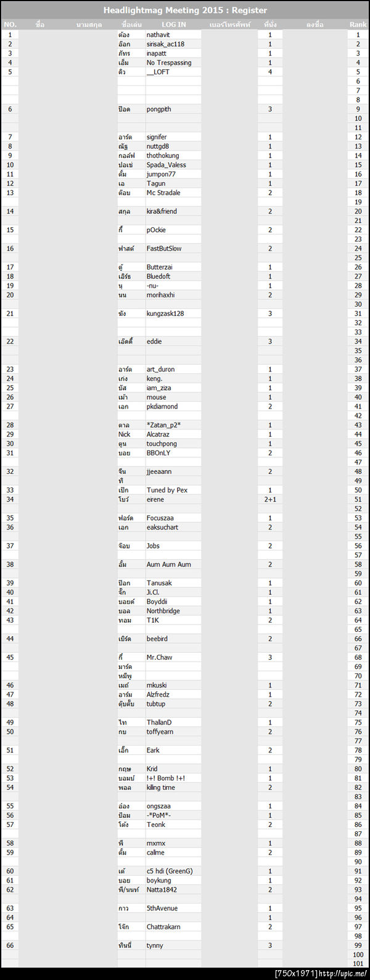
Task: Select the 'Headlightmag Meeting 2015 : Register' title
Action: point(185,10)
